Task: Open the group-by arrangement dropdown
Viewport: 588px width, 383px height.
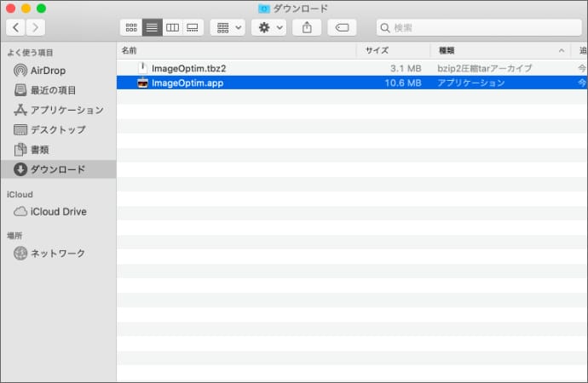Action: point(228,28)
